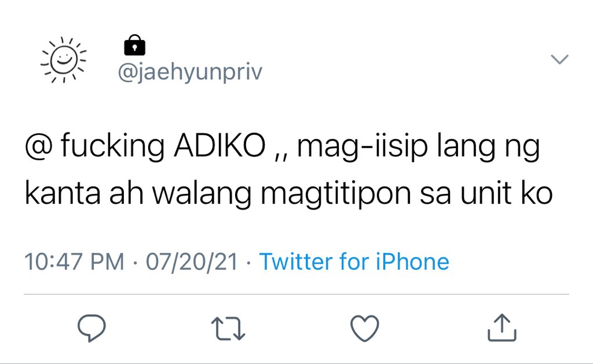
Task: Follow the Twitter for iPhone source link
Action: pyautogui.click(x=354, y=262)
